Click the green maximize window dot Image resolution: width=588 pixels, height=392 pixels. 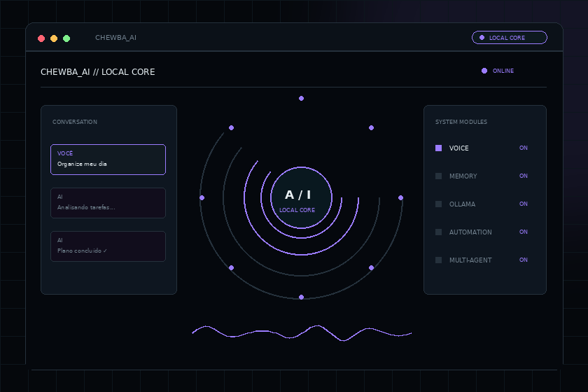point(66,38)
